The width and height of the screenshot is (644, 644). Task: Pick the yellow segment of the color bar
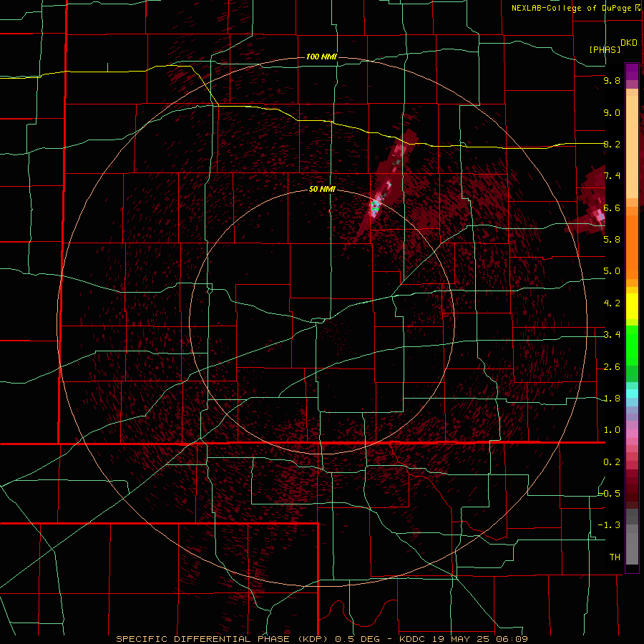click(x=632, y=306)
